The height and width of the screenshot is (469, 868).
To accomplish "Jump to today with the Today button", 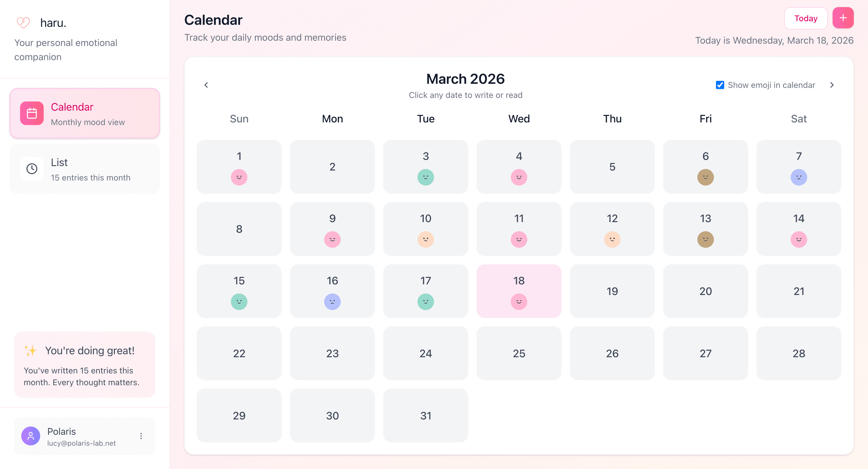I will (806, 18).
